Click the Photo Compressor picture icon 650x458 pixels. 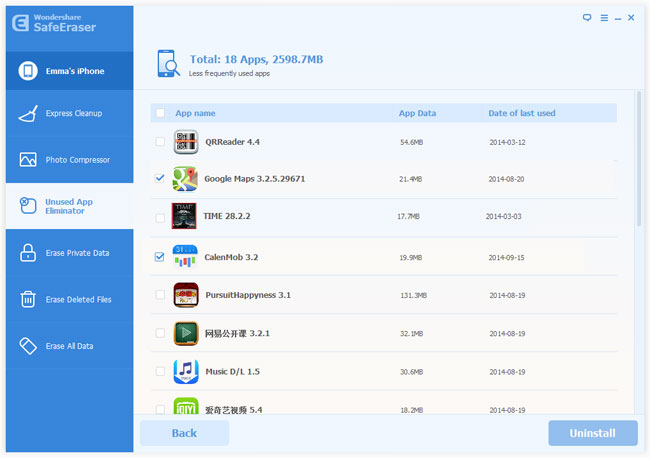(x=28, y=160)
